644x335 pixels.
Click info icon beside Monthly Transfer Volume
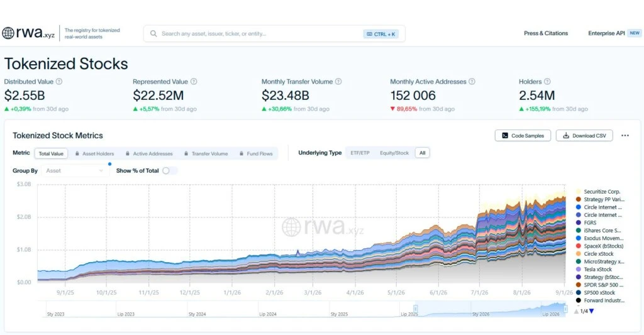(x=338, y=82)
